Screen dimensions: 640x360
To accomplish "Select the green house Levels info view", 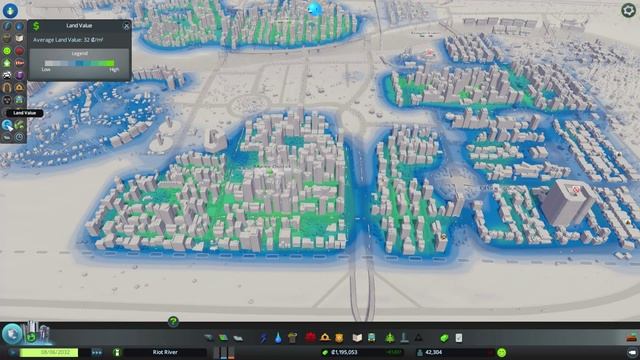I will 7,63.
